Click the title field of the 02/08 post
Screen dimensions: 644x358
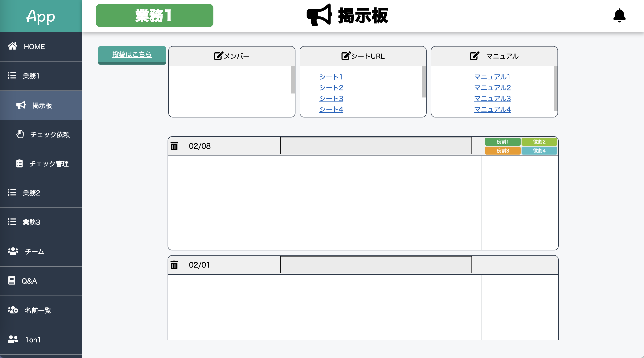(376, 145)
